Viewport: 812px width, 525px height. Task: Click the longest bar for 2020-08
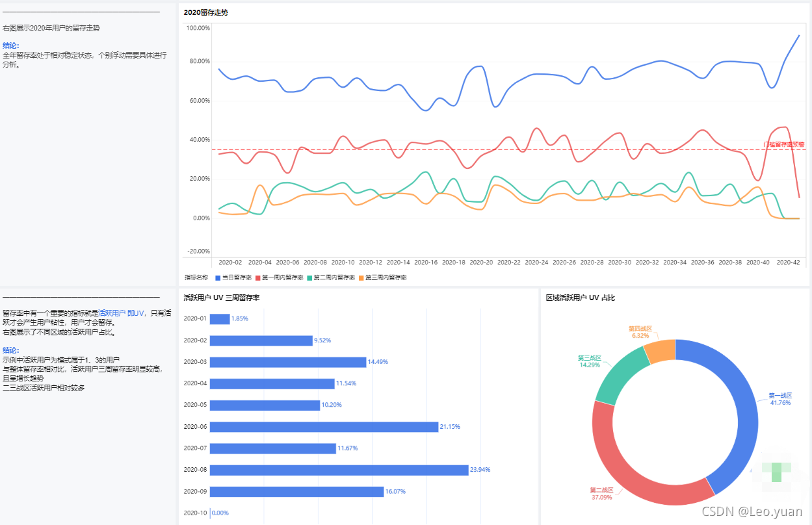(339, 470)
